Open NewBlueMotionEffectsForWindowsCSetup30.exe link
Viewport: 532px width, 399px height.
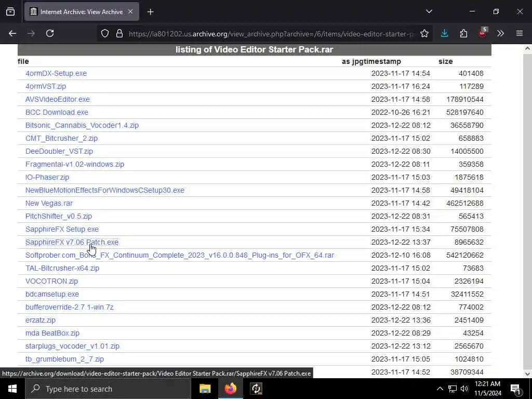pos(105,190)
